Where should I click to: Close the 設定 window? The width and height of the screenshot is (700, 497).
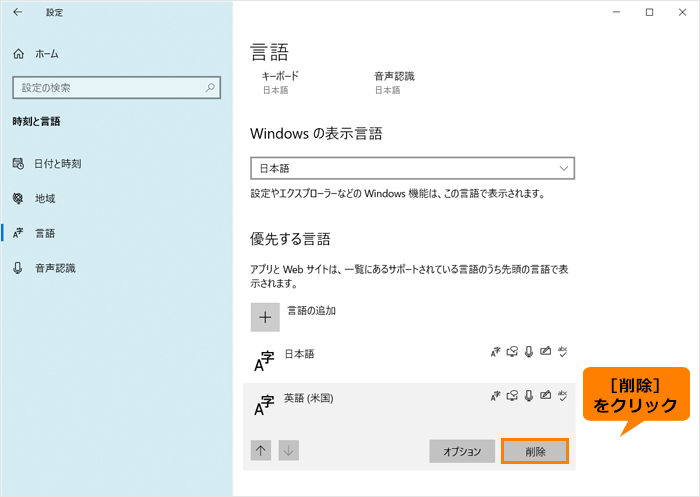(x=682, y=12)
